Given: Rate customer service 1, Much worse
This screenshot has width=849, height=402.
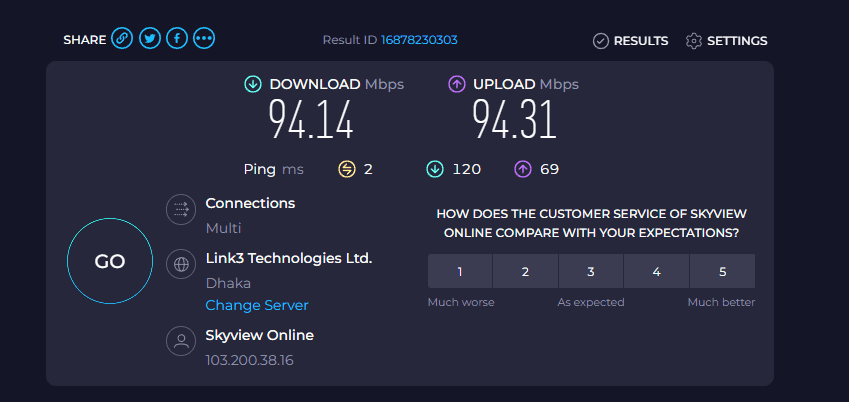Looking at the screenshot, I should point(460,271).
